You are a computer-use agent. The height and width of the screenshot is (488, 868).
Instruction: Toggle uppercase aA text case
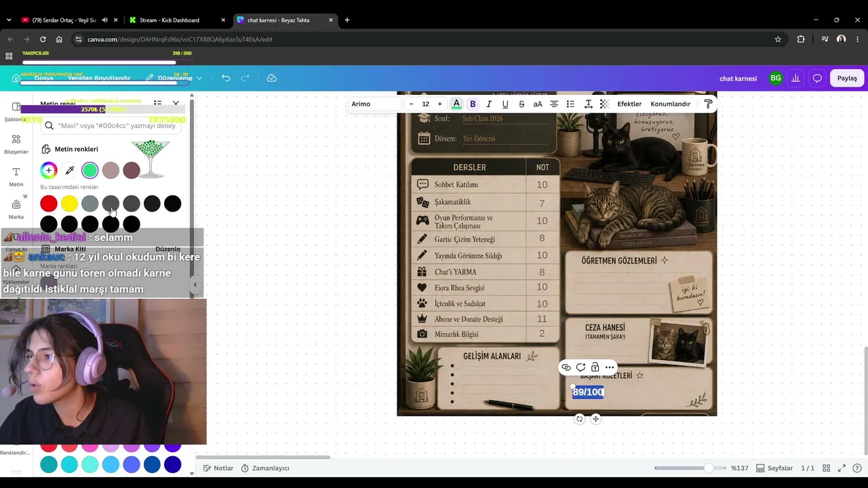pos(538,104)
